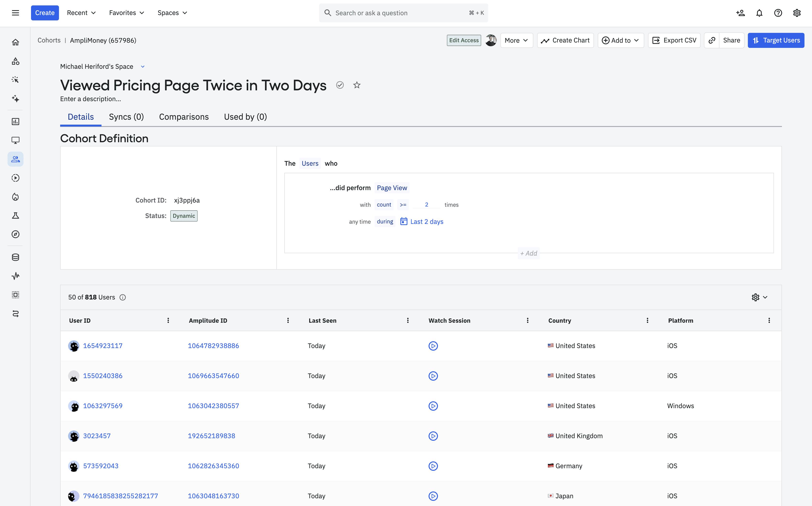The height and width of the screenshot is (506, 812).
Task: Toggle hamburger menu to collapse sidebar
Action: (16, 13)
